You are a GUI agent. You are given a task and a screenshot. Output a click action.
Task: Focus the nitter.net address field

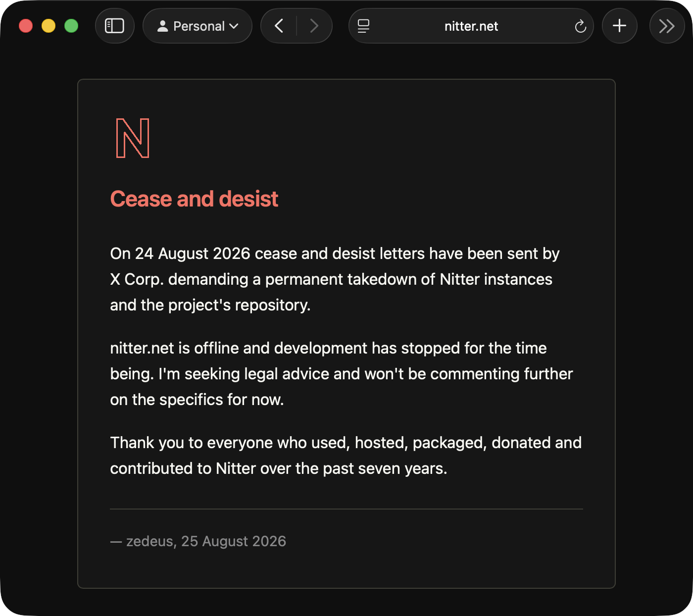[x=471, y=26]
